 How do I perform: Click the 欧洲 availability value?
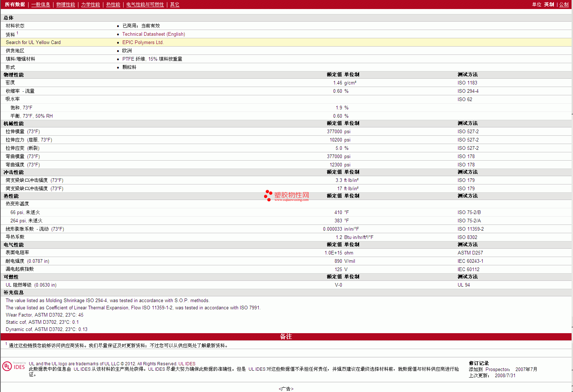point(127,51)
